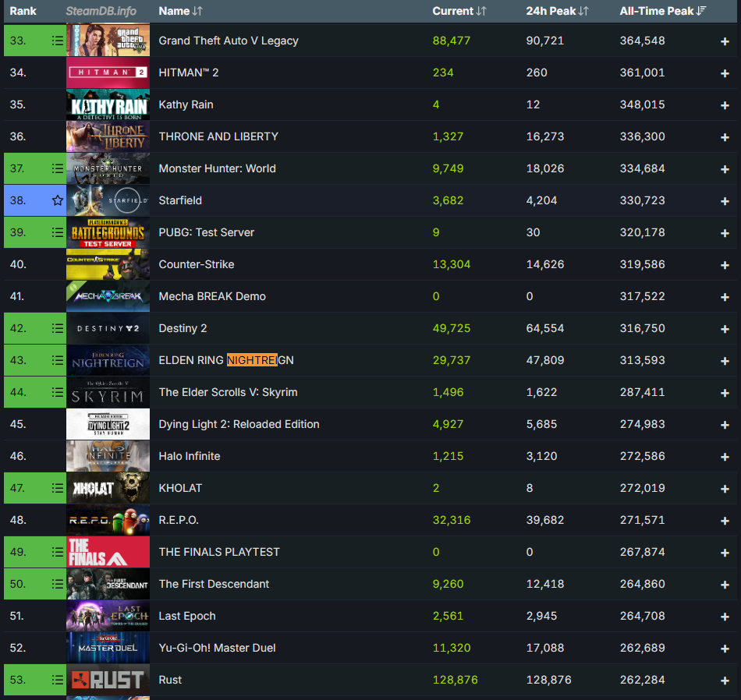Click the Kathy Rain game thumbnail
The image size is (741, 700).
(108, 104)
